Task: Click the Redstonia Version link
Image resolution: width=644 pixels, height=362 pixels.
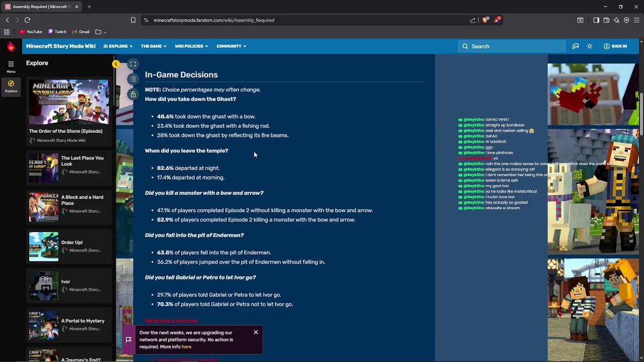Action: point(171,321)
